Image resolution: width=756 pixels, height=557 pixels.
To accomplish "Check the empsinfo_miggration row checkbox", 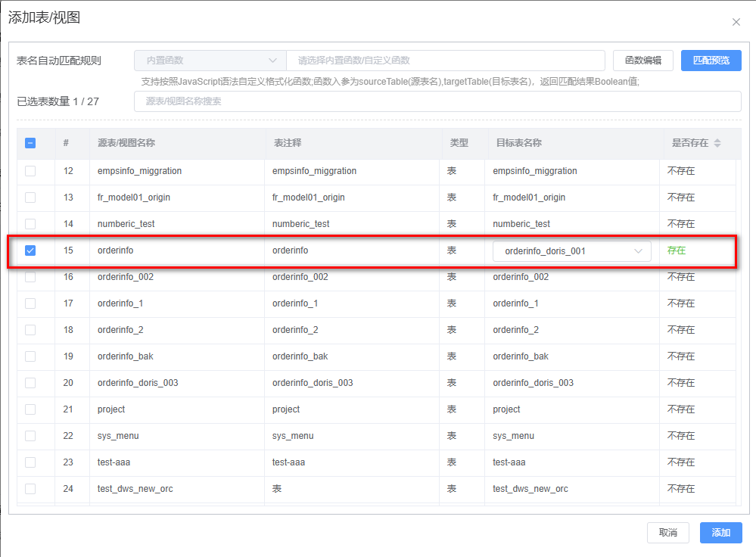I will 30,171.
